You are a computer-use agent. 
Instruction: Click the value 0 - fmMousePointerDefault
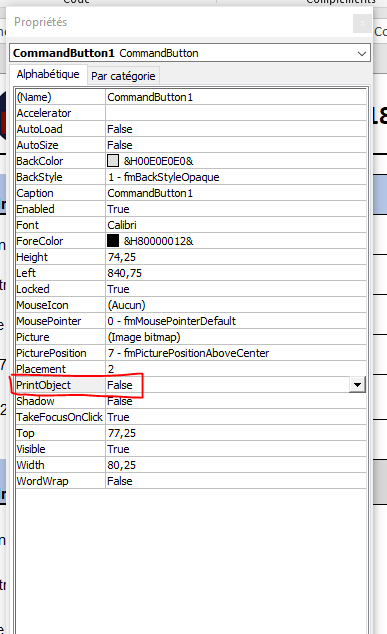[171, 321]
